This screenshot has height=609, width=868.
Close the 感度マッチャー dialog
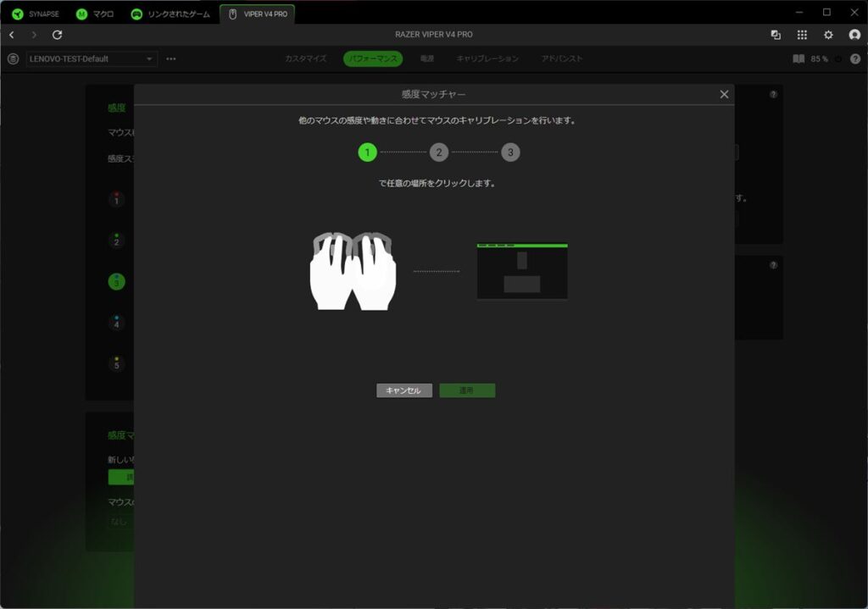pyautogui.click(x=724, y=94)
